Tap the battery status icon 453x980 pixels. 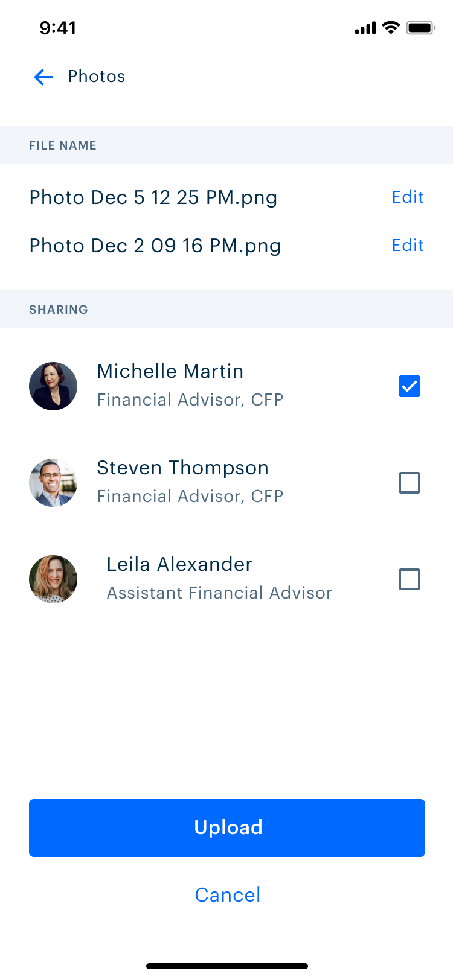coord(421,28)
